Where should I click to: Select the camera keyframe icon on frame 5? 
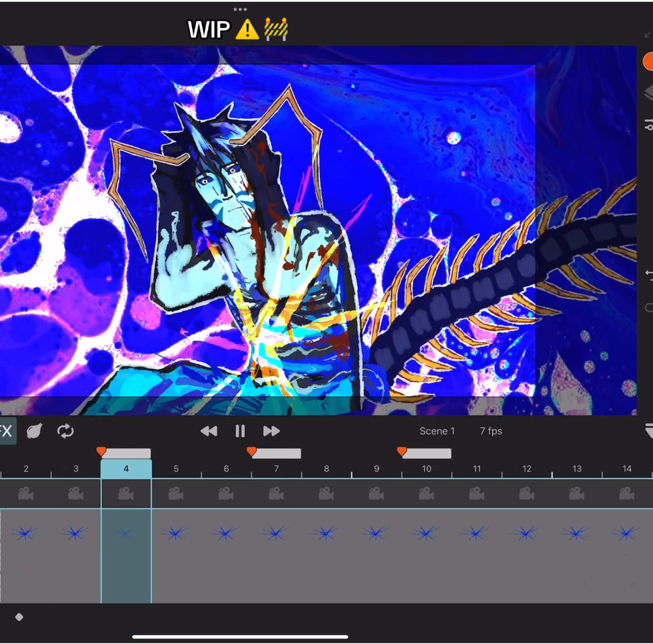click(x=176, y=494)
